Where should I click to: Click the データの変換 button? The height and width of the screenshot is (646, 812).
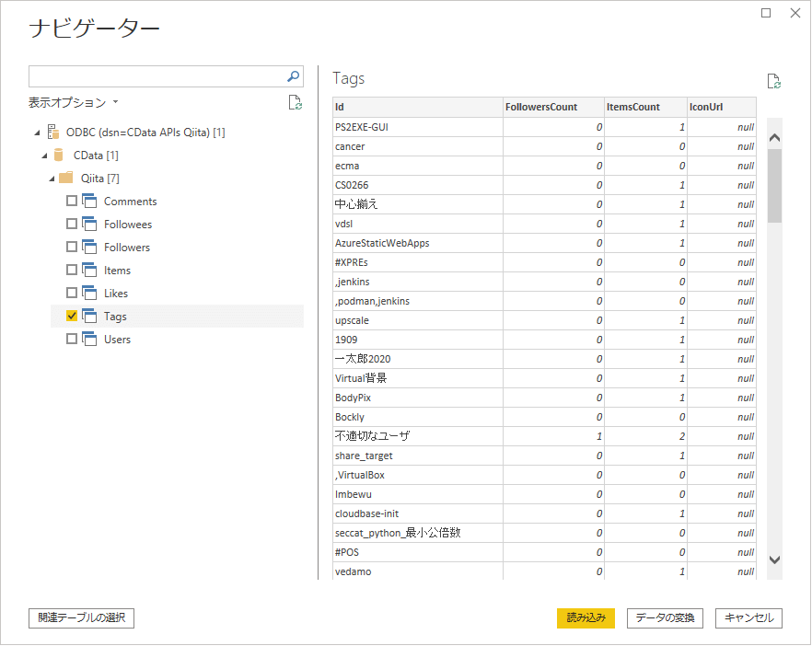pyautogui.click(x=665, y=618)
